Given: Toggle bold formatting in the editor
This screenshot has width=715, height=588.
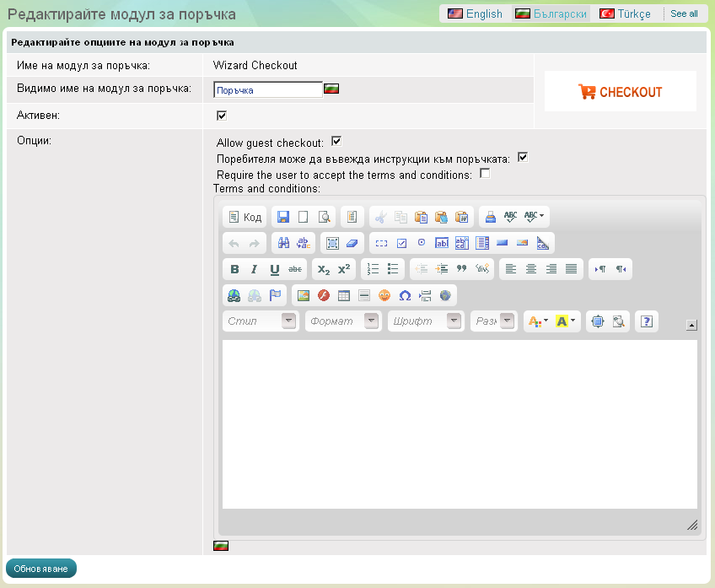Looking at the screenshot, I should click(x=235, y=269).
